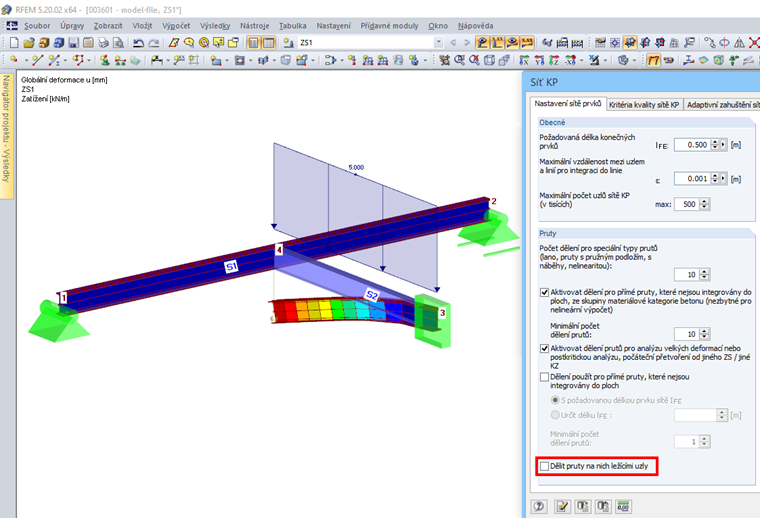
Task: Click the load default settings icon in dialog
Action: [x=583, y=507]
